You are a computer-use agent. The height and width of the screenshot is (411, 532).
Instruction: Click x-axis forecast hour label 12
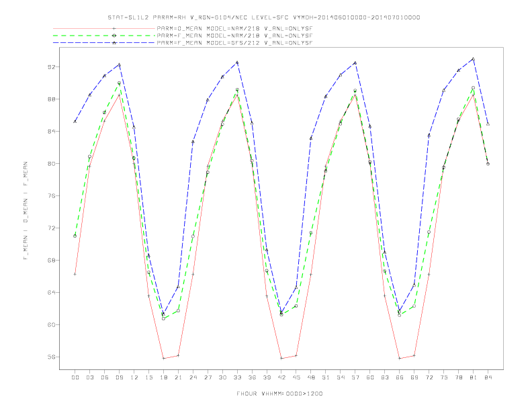tap(134, 377)
